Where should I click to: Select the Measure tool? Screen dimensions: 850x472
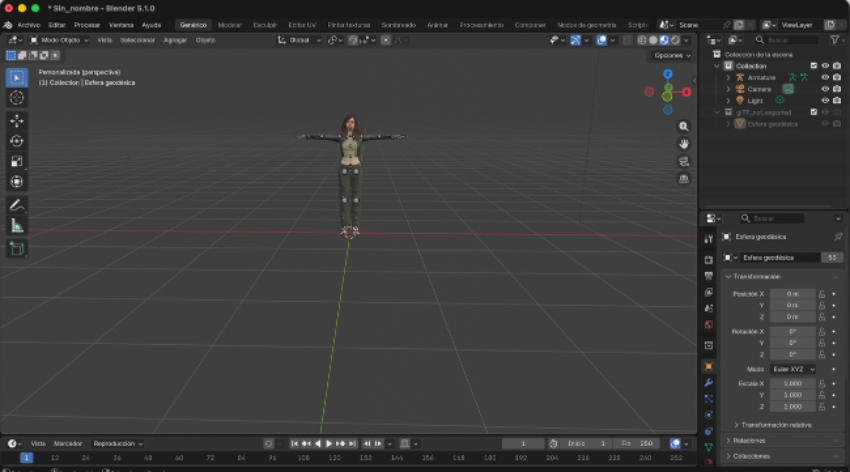coord(16,226)
